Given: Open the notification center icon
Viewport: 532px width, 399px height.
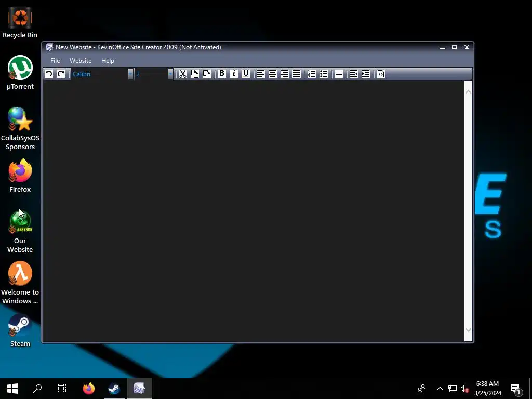Looking at the screenshot, I should [516, 389].
